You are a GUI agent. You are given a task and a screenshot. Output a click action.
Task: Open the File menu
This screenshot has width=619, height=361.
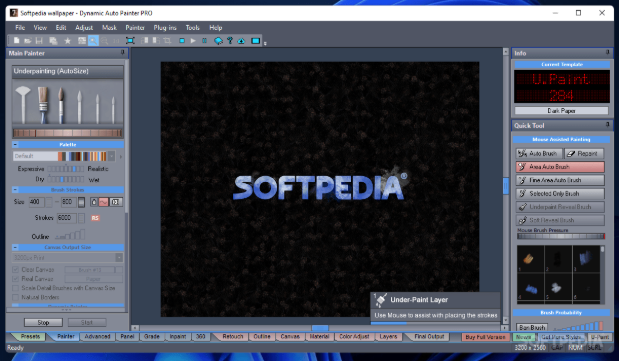coord(20,28)
